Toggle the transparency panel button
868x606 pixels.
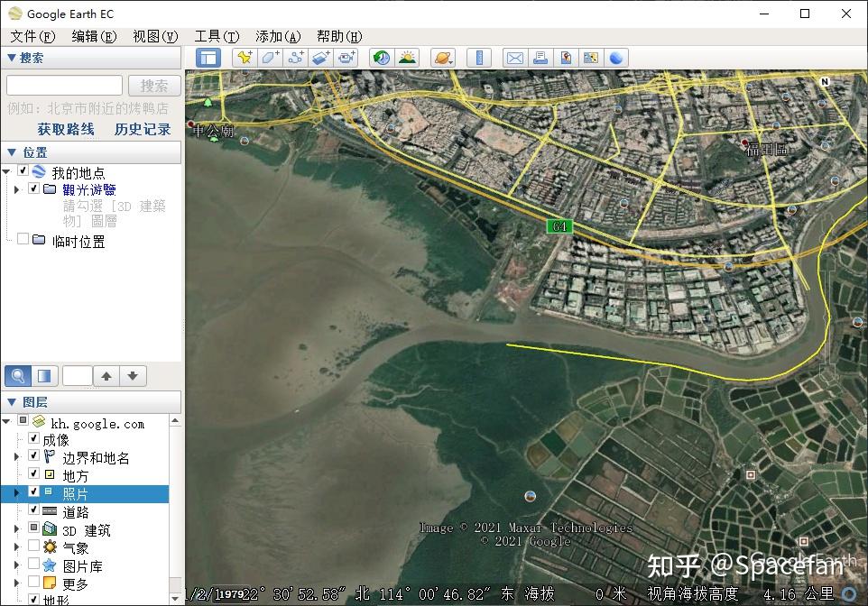(44, 376)
